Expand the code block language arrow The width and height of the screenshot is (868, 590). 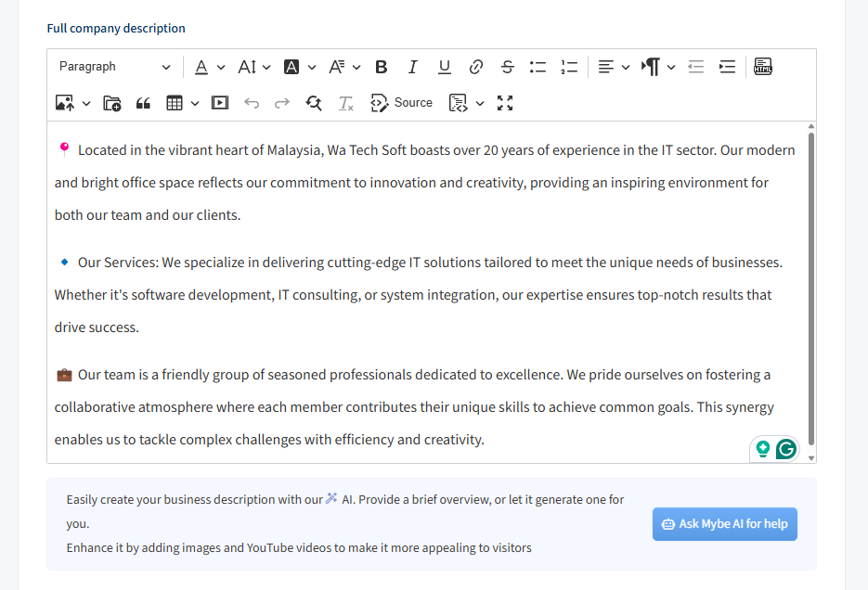480,103
